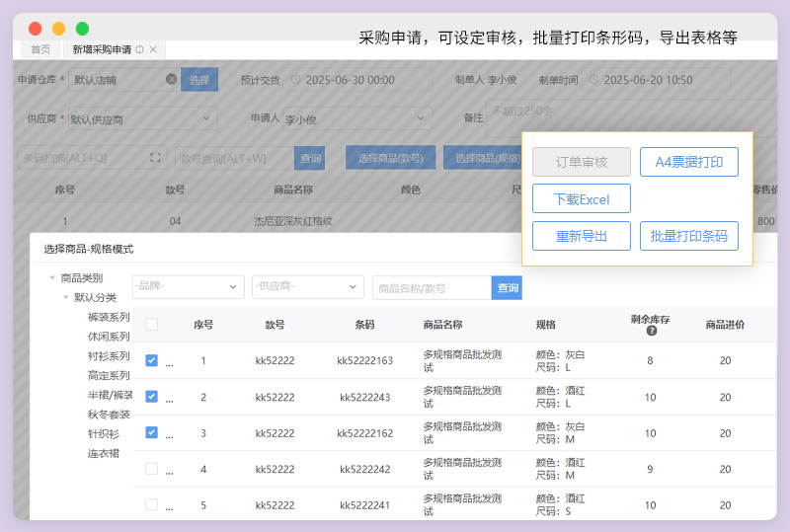Screen dimensions: 790x532
Task: Open the 供应商 默认供应商 dropdown
Action: [x=143, y=118]
